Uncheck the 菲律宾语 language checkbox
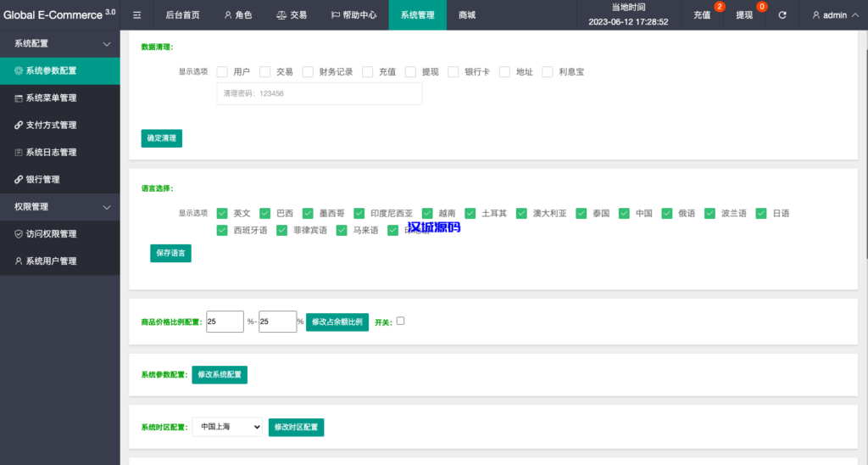 281,230
